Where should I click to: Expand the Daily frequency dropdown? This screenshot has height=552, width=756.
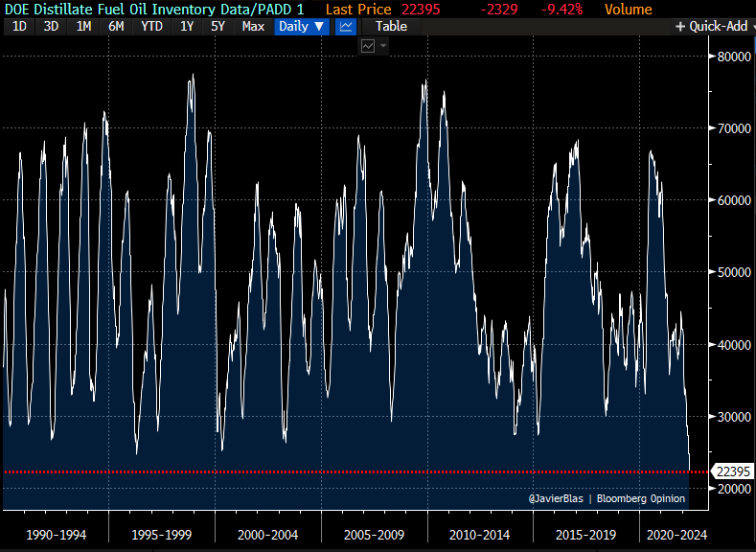302,26
